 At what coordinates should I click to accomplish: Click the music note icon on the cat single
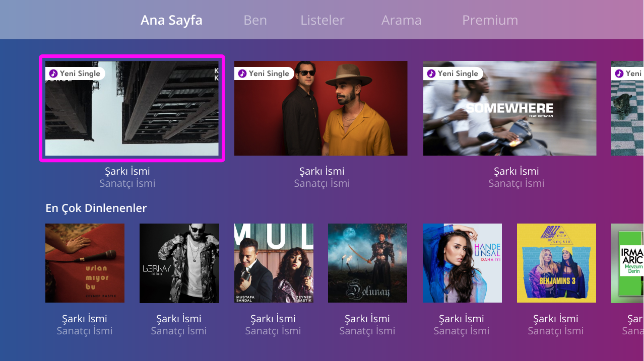click(x=619, y=74)
